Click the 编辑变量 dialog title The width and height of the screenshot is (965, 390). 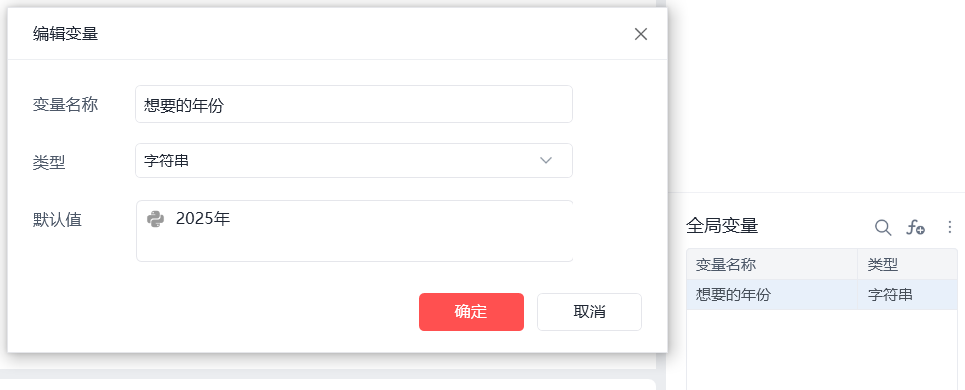coord(65,34)
